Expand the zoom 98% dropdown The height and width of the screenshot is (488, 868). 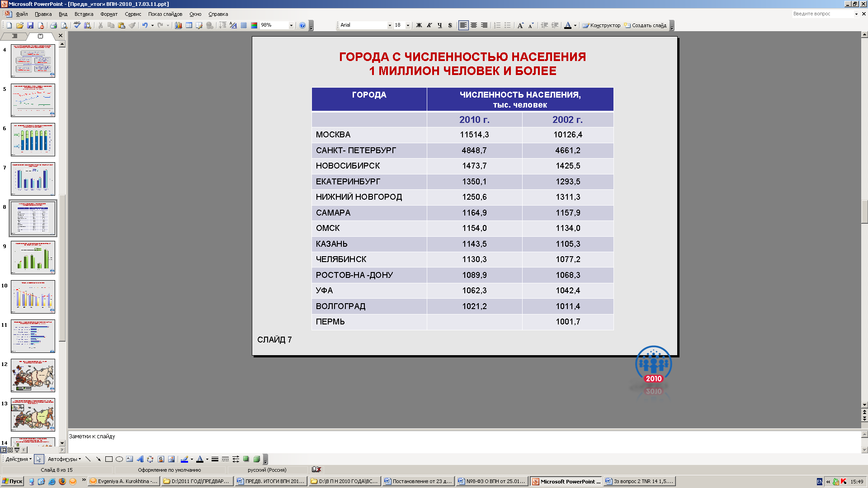(x=291, y=25)
